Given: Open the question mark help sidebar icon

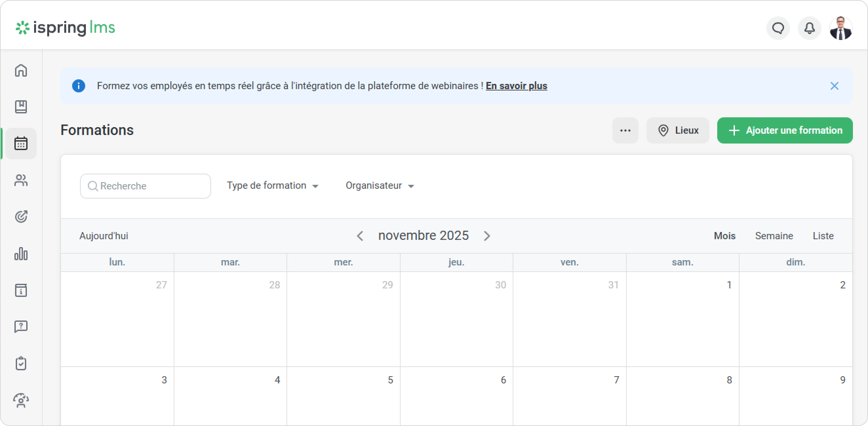Looking at the screenshot, I should coord(21,326).
